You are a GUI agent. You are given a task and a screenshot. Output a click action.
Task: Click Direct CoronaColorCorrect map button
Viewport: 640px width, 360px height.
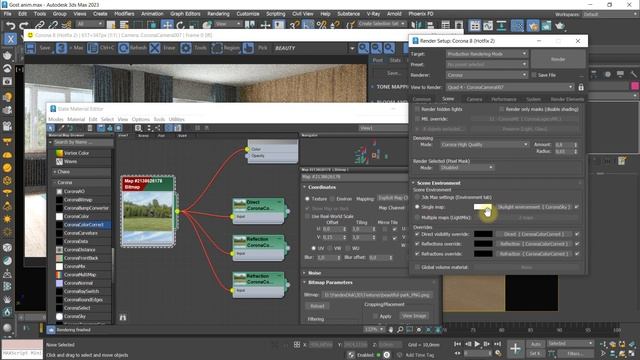pyautogui.click(x=534, y=234)
